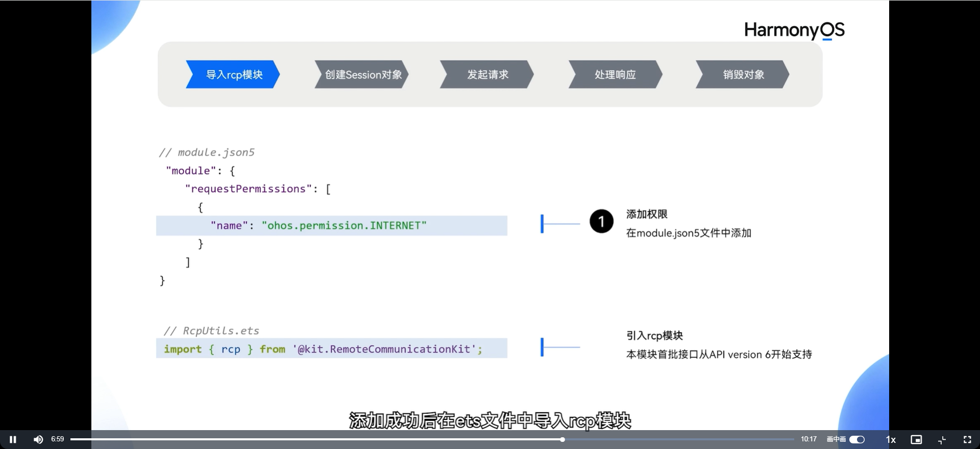Click the 10:17 total duration label
980x449 pixels.
coord(808,439)
